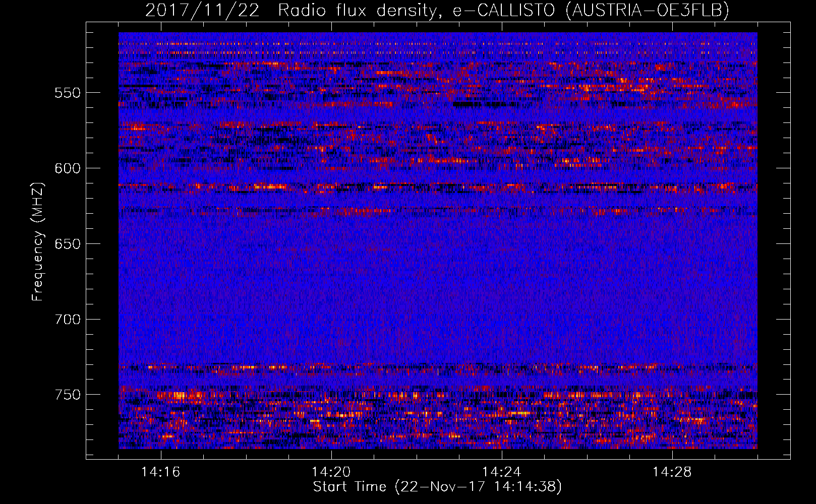This screenshot has height=504, width=816.
Task: Click the '750' frequency axis label
Action: pyautogui.click(x=68, y=395)
